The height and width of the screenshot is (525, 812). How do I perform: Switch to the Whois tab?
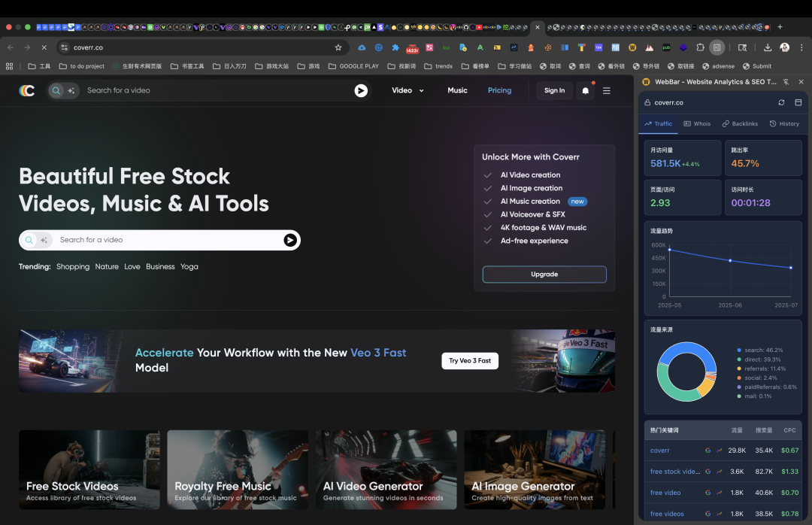pyautogui.click(x=697, y=124)
